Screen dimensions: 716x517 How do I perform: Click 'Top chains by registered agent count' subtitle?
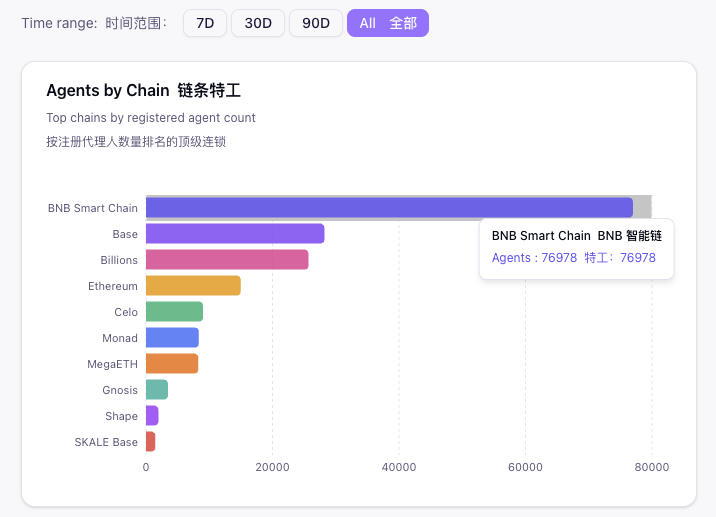(x=151, y=118)
